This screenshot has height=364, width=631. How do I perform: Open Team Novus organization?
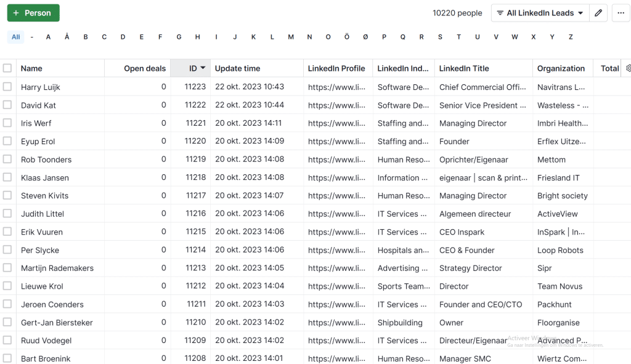[x=560, y=286]
